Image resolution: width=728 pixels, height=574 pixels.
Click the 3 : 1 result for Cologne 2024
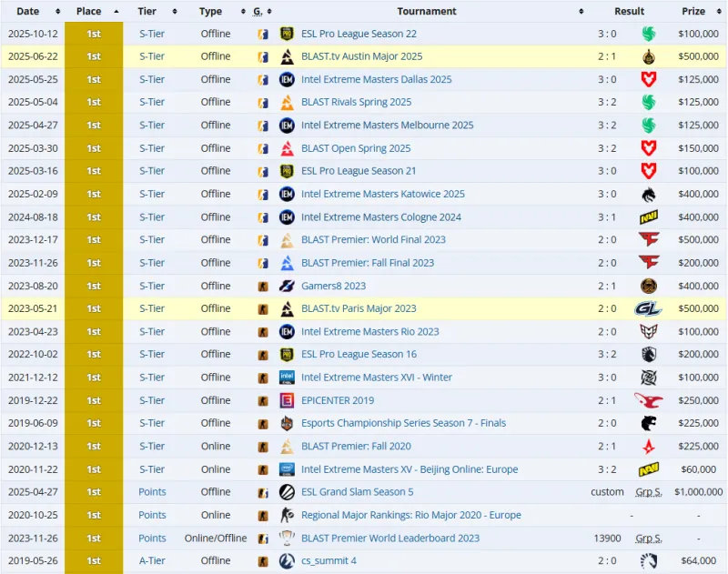tap(607, 217)
